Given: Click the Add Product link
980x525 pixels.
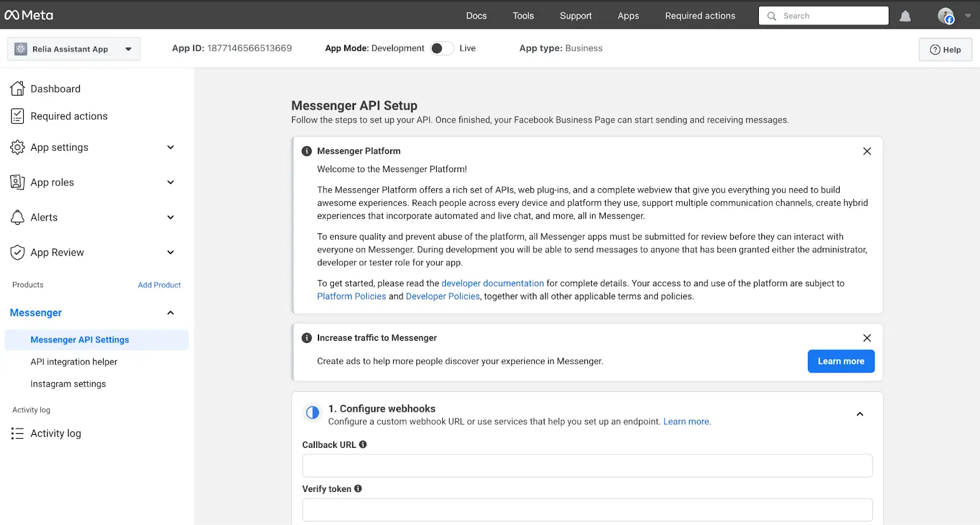Looking at the screenshot, I should [159, 285].
